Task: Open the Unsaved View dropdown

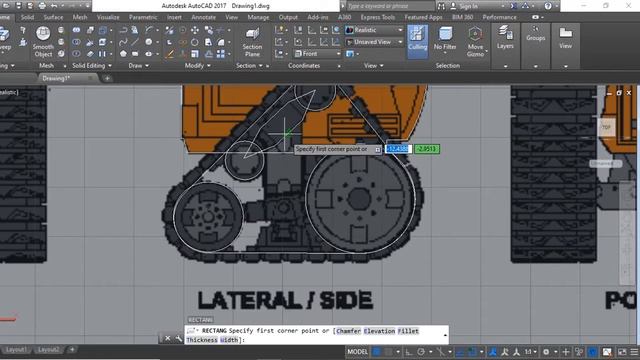Action: click(x=374, y=42)
